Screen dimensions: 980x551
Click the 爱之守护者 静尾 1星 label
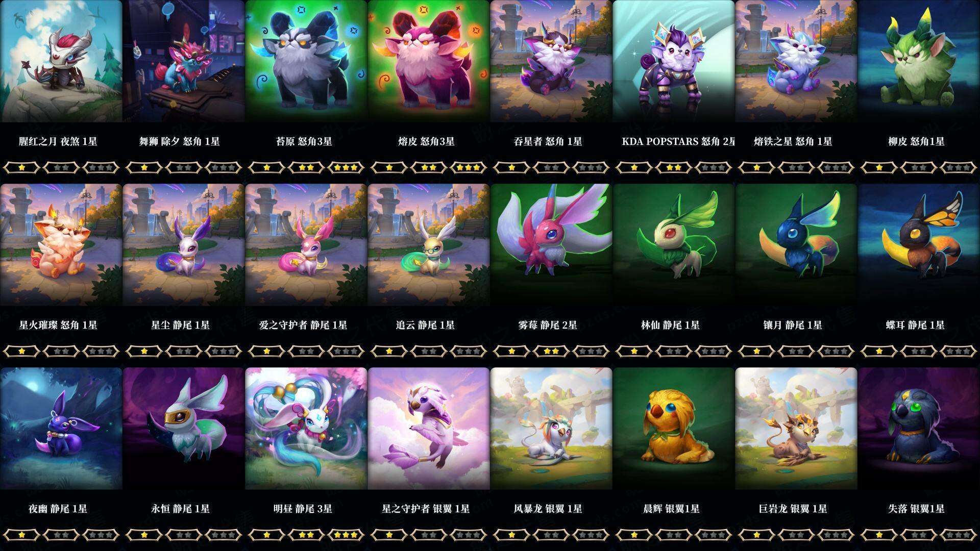(303, 325)
